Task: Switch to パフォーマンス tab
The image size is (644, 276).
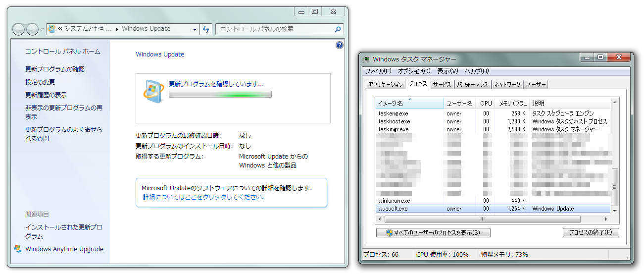Action: tap(473, 85)
